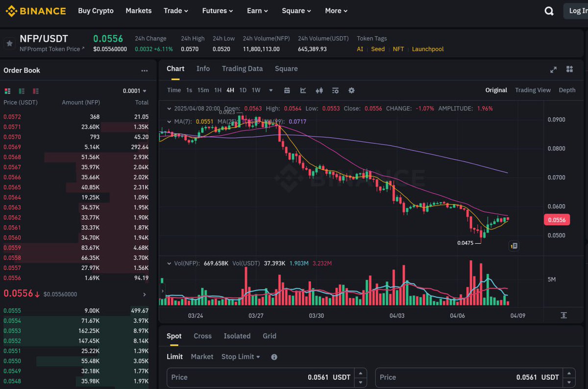Image resolution: width=588 pixels, height=389 pixels.
Task: Click the Seed token tag
Action: [378, 49]
